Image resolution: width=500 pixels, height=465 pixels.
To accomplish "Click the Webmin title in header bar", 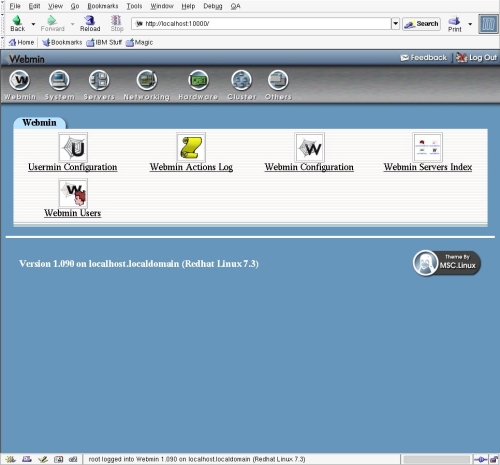I will pyautogui.click(x=27, y=59).
